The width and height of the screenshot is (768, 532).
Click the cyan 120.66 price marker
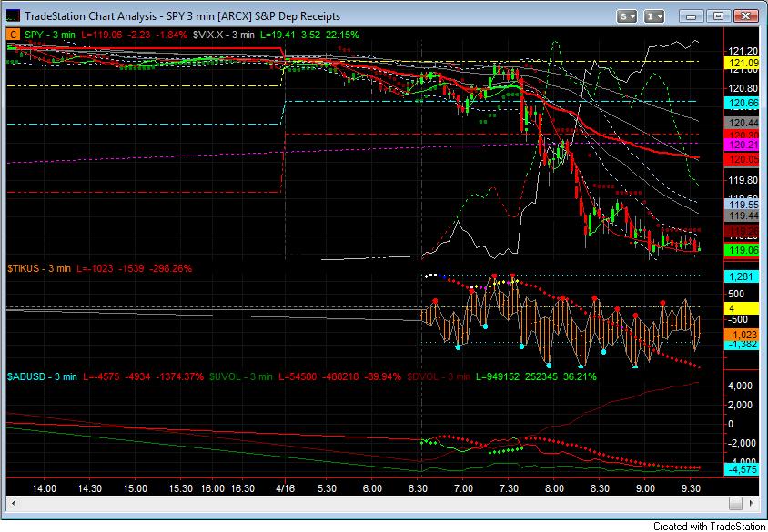pos(743,103)
